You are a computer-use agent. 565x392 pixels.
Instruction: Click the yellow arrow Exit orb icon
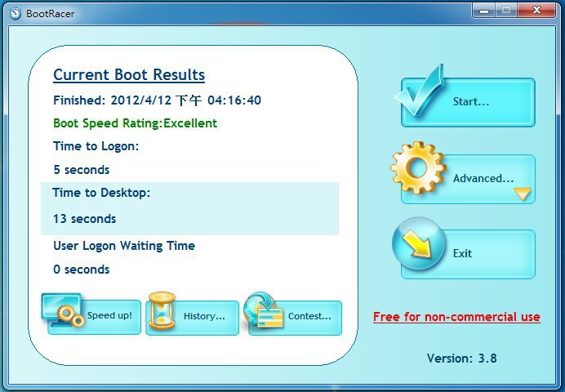coord(418,243)
